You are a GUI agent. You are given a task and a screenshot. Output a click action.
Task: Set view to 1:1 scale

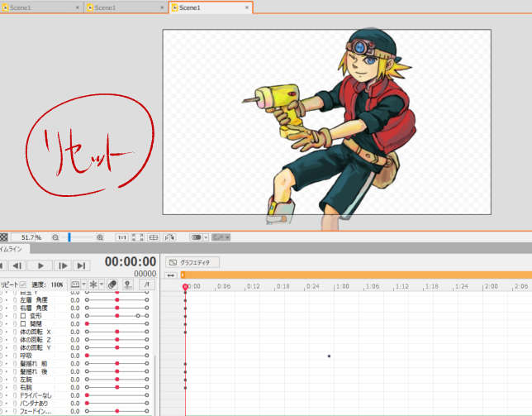[x=121, y=237]
